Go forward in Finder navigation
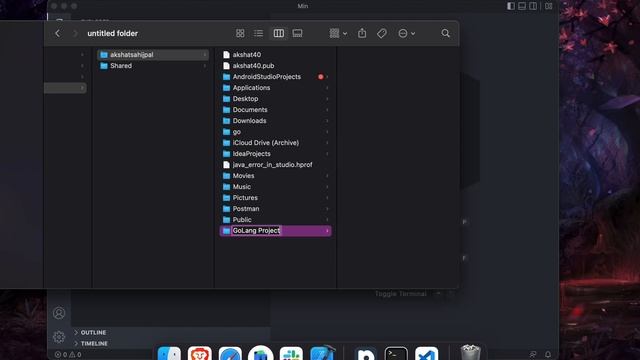640x360 pixels. pyautogui.click(x=75, y=33)
